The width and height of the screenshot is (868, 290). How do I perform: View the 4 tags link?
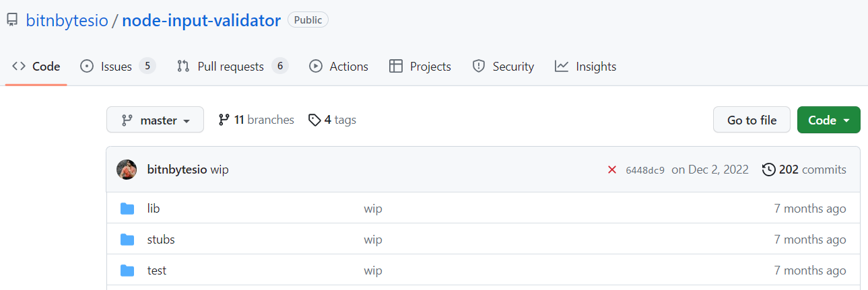(332, 120)
